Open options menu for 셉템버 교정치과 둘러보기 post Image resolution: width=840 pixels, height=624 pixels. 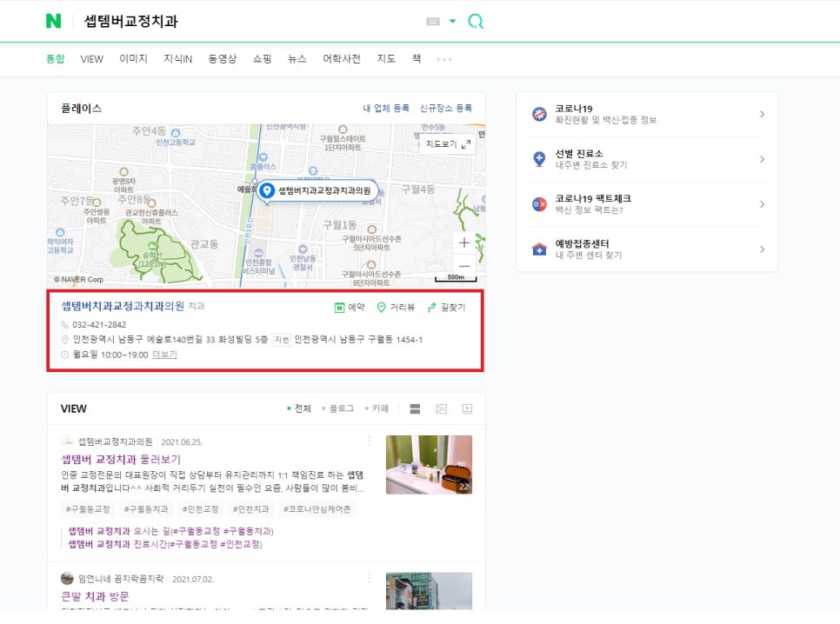click(369, 441)
